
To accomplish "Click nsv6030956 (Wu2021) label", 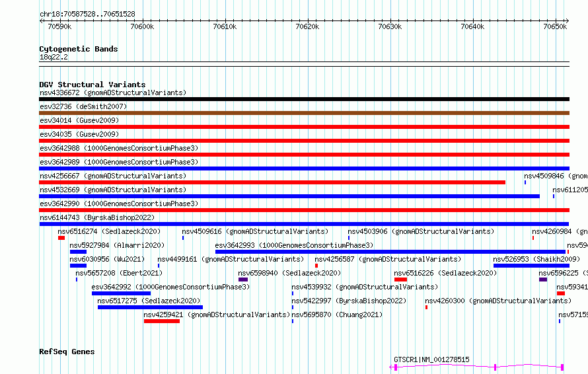I will coord(107,259).
